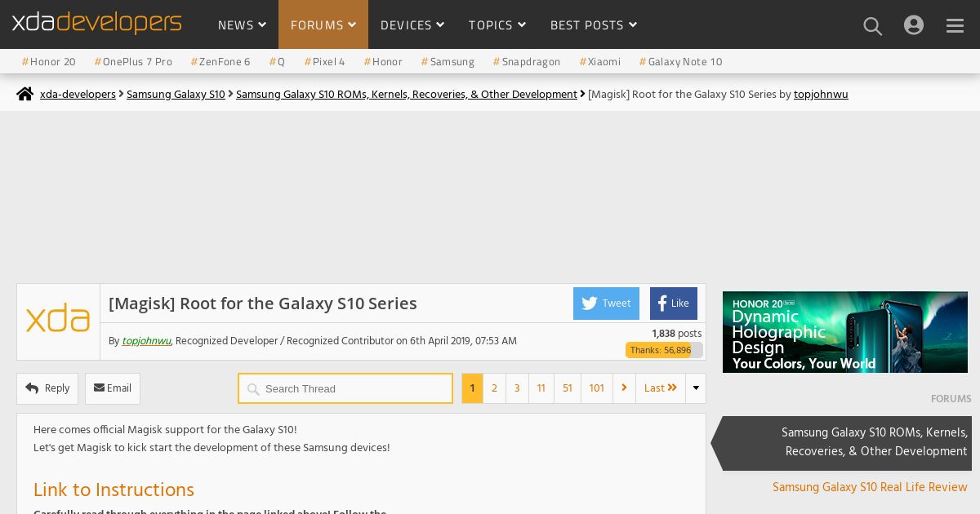
Task: Select current page 1 button
Action: [472, 388]
